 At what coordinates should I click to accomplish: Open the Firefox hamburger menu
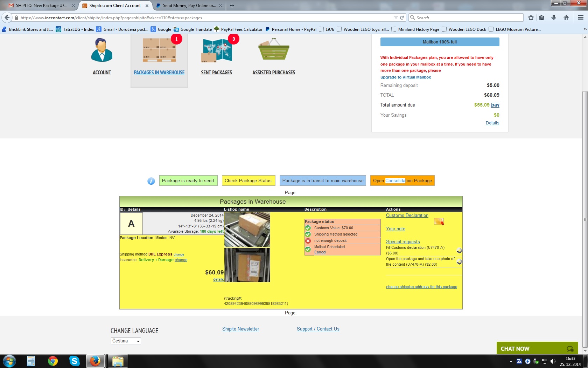(580, 18)
